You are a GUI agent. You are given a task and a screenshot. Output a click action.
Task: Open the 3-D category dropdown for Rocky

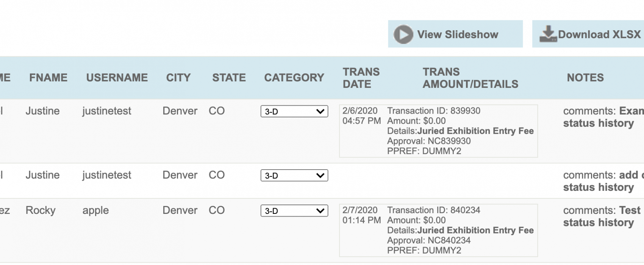(x=294, y=210)
